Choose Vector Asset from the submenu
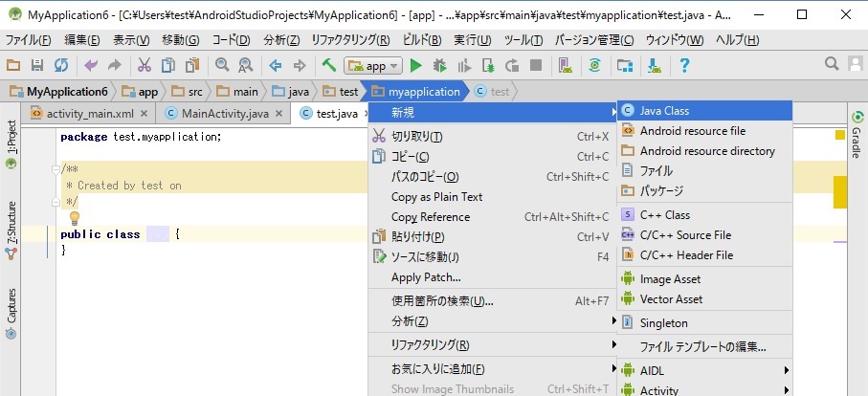 [x=704, y=299]
